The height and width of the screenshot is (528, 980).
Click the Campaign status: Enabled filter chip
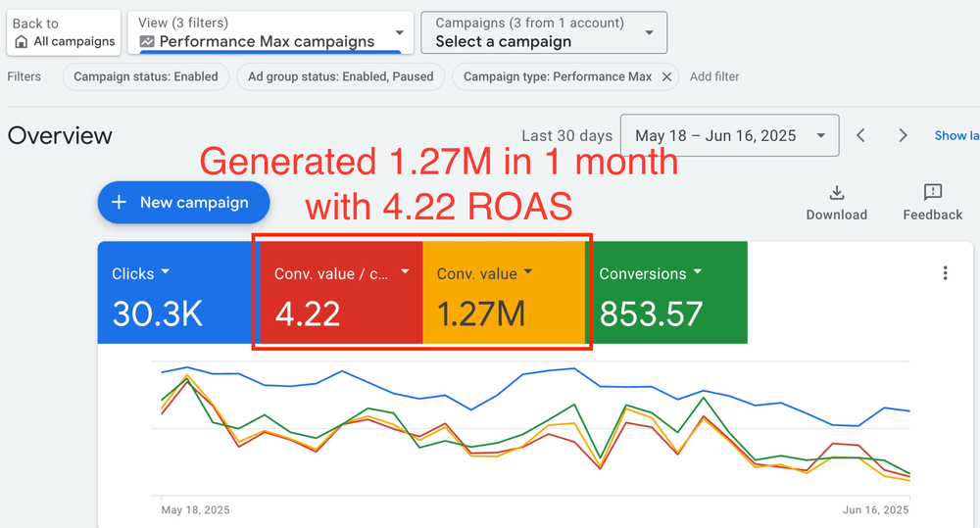[146, 76]
